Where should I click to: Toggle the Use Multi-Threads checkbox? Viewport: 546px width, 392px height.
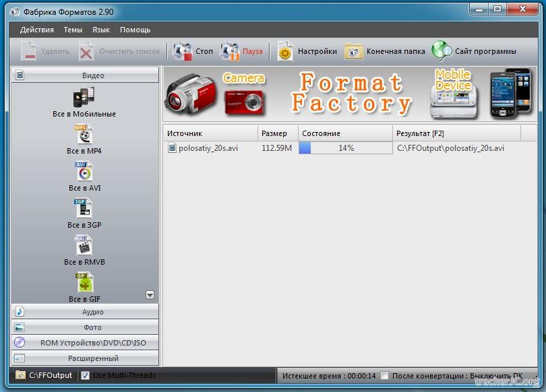click(x=86, y=375)
